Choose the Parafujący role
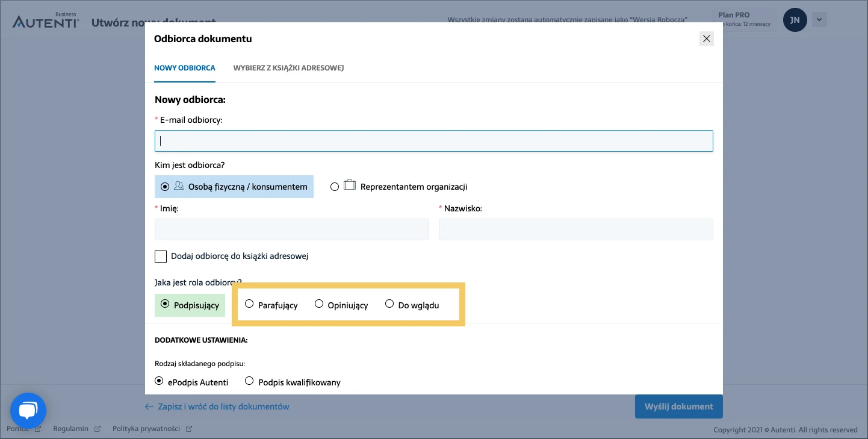The image size is (868, 439). pyautogui.click(x=249, y=304)
